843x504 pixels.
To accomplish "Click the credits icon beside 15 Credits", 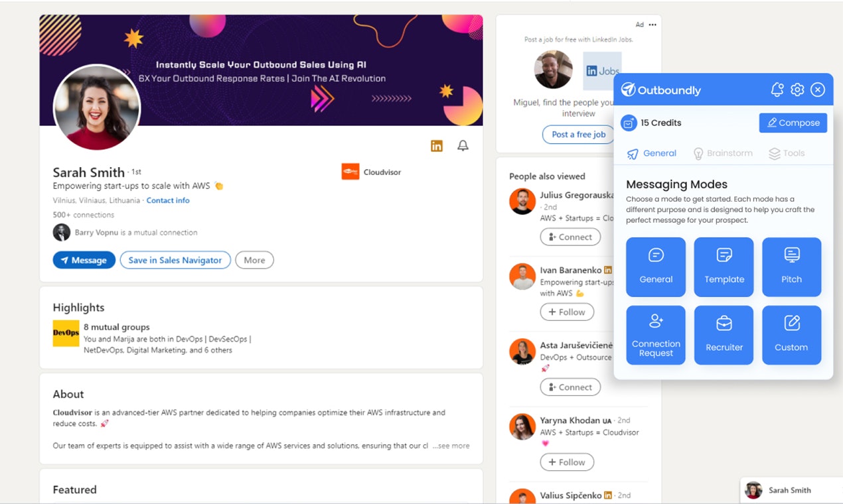I will [629, 123].
